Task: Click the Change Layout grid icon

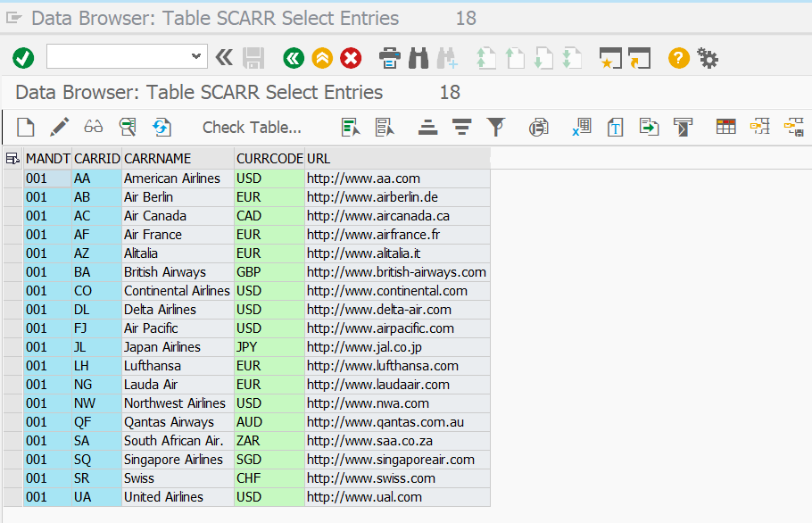Action: [x=725, y=127]
